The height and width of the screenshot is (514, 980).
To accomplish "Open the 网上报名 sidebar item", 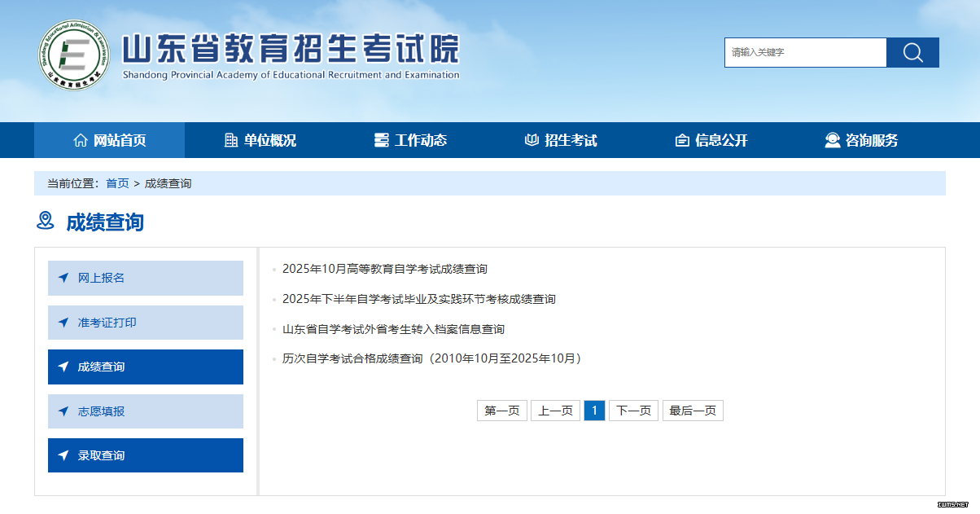I will point(146,278).
